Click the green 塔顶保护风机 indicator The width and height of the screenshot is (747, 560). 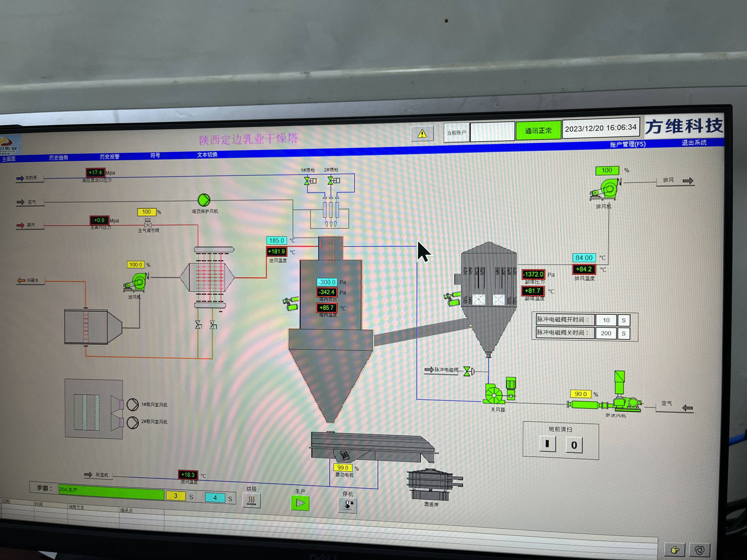(204, 200)
